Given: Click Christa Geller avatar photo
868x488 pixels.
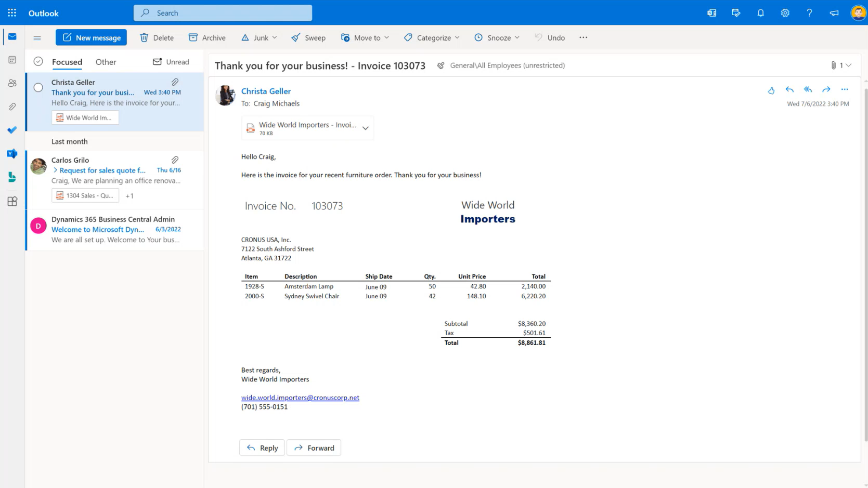Looking at the screenshot, I should [x=225, y=96].
